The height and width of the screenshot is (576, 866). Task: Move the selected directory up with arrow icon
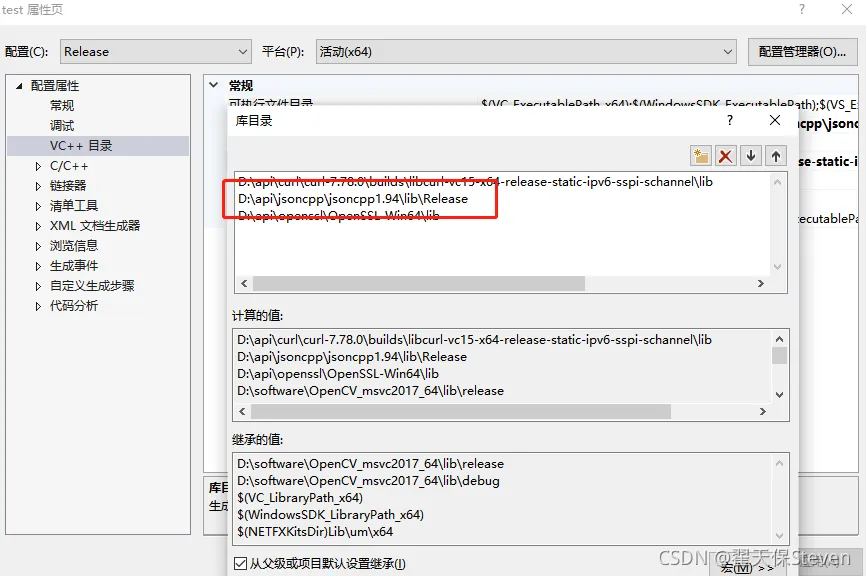coord(775,156)
